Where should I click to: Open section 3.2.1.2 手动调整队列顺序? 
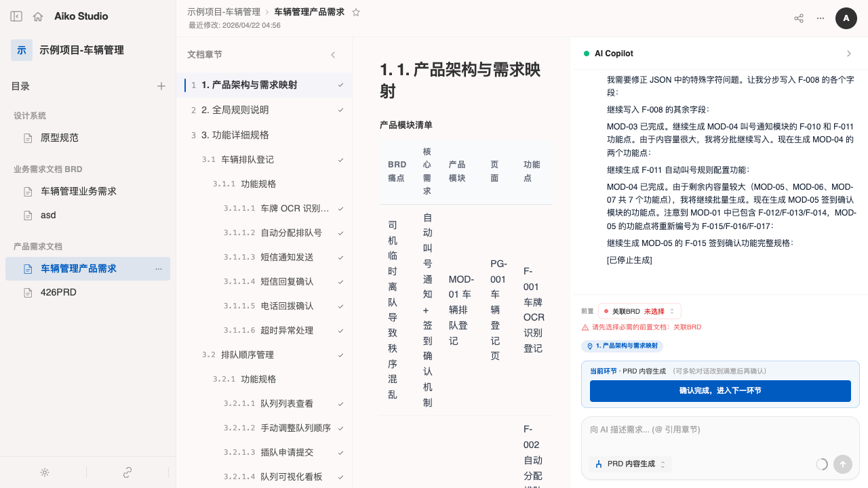click(x=264, y=428)
